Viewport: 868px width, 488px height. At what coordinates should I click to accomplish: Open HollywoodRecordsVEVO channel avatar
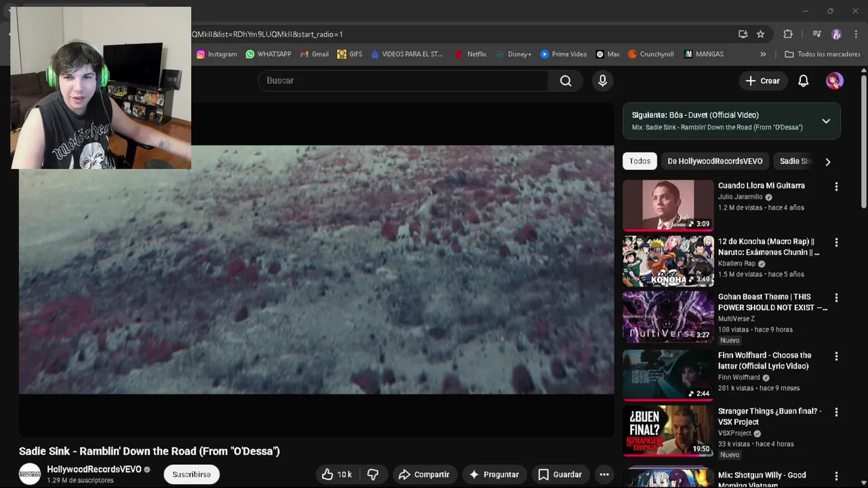30,474
